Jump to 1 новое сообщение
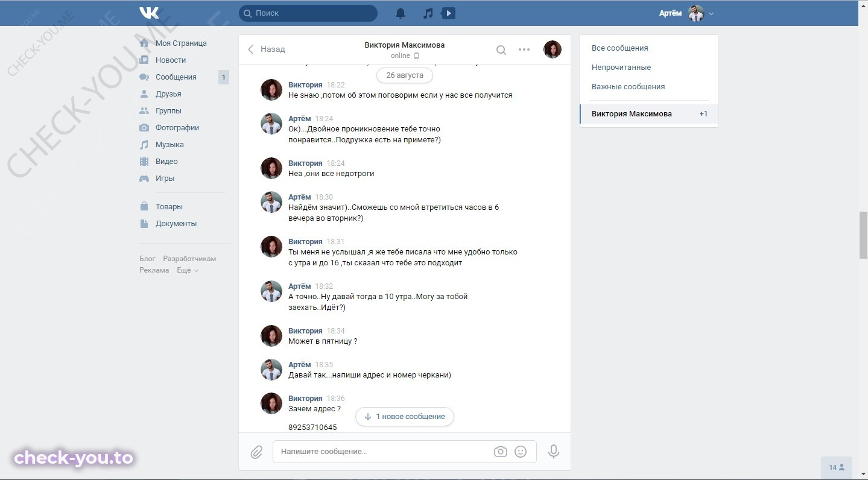The image size is (868, 480). (405, 416)
